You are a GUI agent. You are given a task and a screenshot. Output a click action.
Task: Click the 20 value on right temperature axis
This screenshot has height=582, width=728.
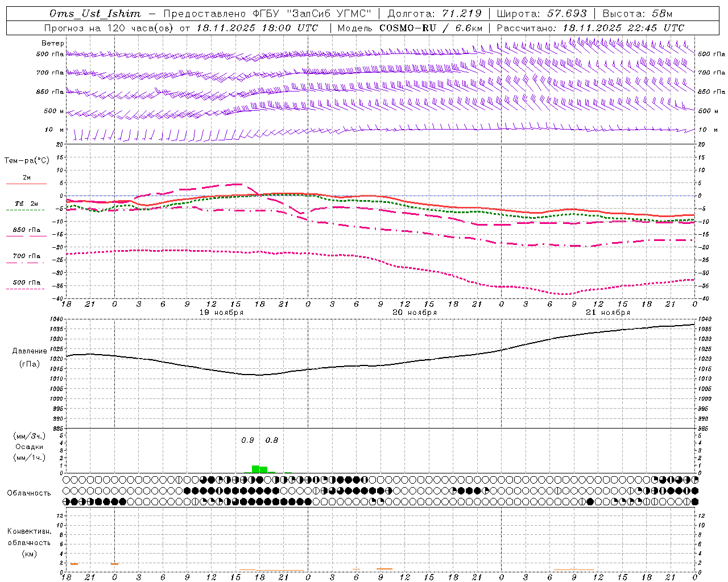coord(702,144)
